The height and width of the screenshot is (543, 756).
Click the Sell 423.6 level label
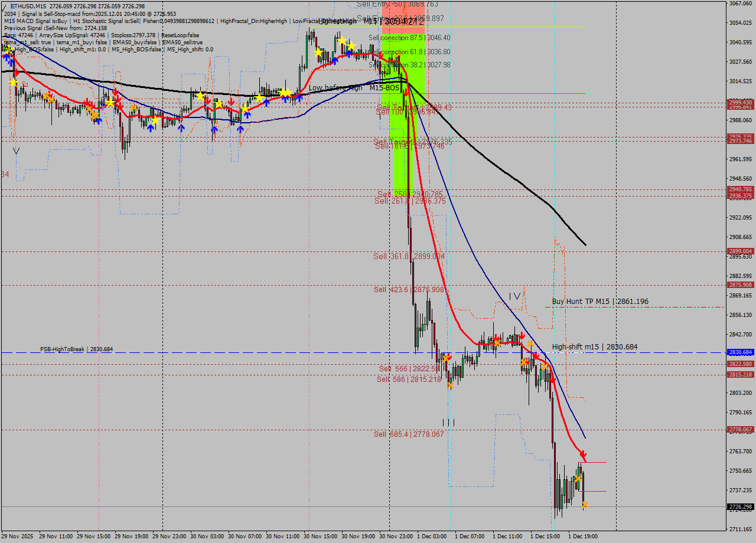409,290
